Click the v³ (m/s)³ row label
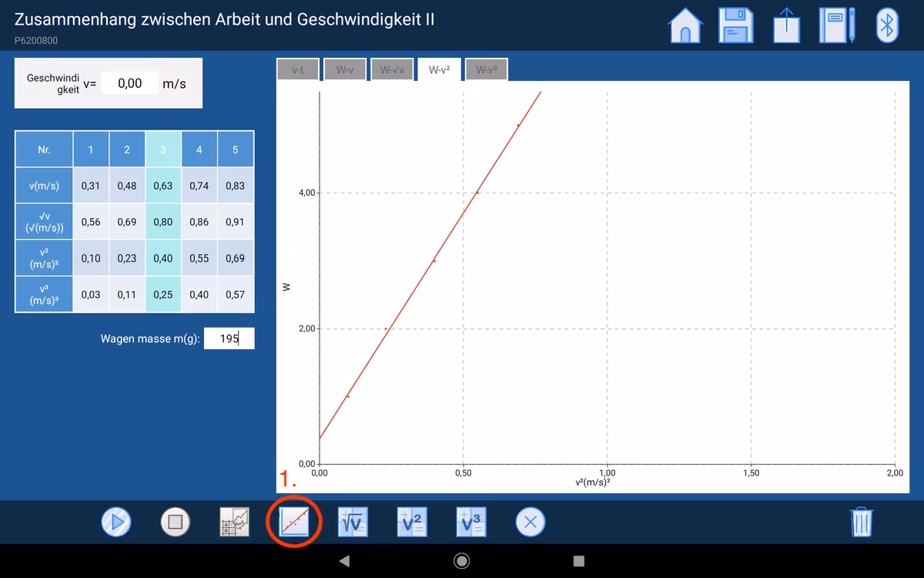 44,294
